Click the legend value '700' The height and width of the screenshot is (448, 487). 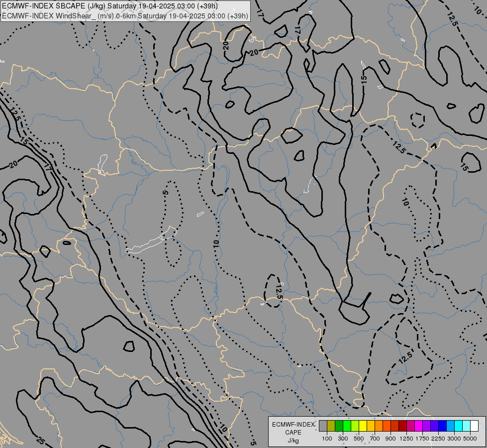[375, 439]
